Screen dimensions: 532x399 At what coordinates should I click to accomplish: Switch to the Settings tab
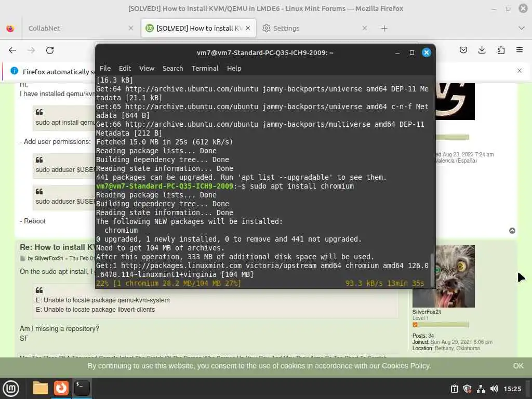314,28
